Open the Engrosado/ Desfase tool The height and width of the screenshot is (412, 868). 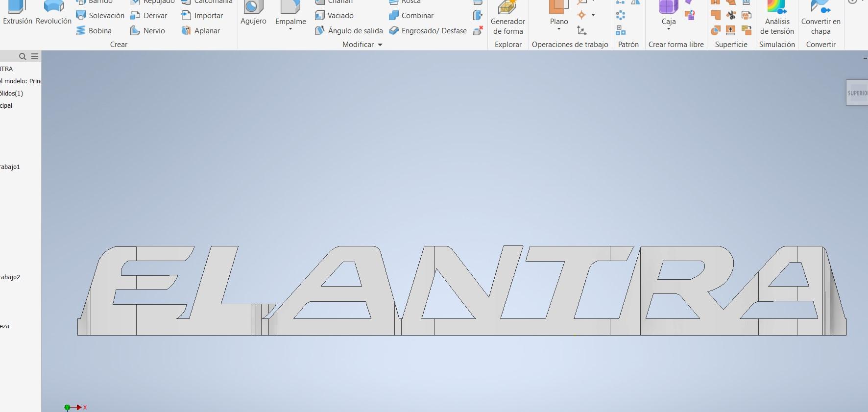click(428, 31)
